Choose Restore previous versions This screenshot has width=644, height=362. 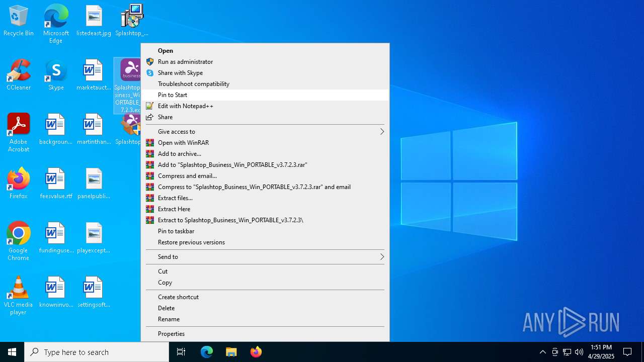coord(265,242)
